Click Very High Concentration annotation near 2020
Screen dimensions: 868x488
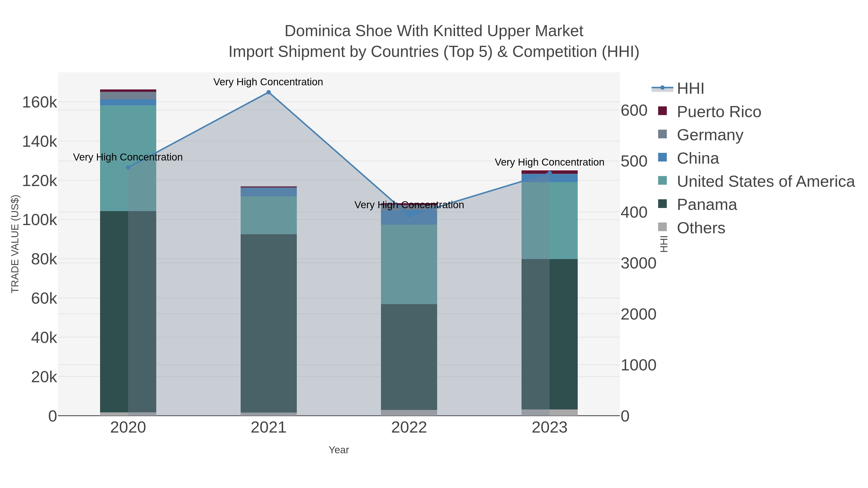(x=128, y=157)
